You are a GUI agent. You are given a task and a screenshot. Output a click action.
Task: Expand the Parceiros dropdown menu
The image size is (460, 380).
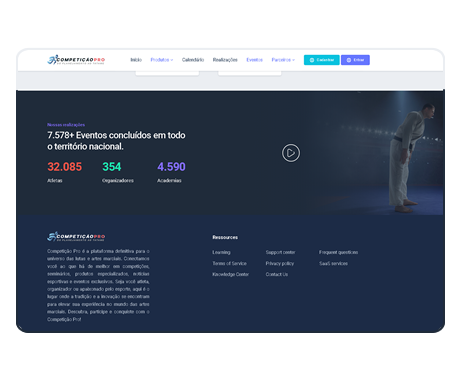tap(283, 60)
